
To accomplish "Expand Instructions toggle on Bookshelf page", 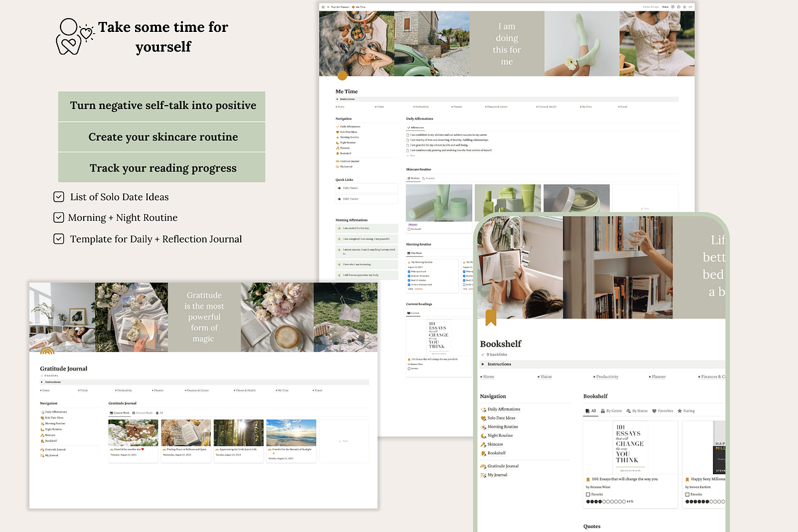I will click(x=483, y=364).
